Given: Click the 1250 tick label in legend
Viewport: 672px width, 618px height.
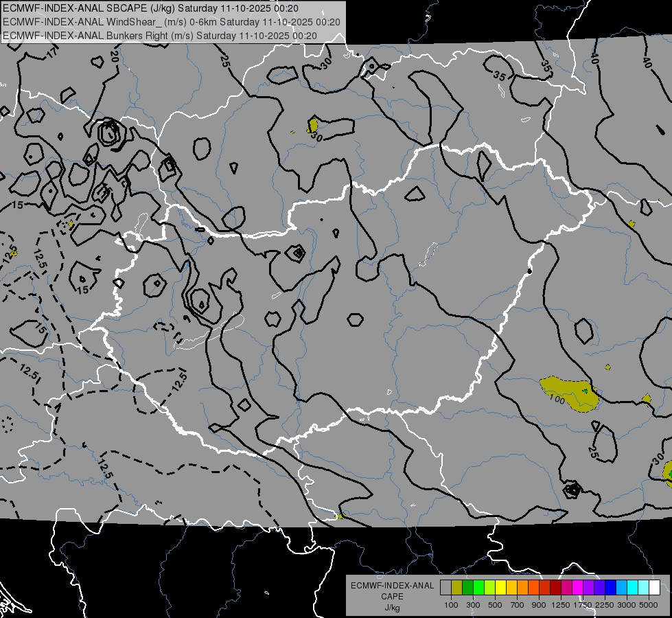Looking at the screenshot, I should pos(561,605).
